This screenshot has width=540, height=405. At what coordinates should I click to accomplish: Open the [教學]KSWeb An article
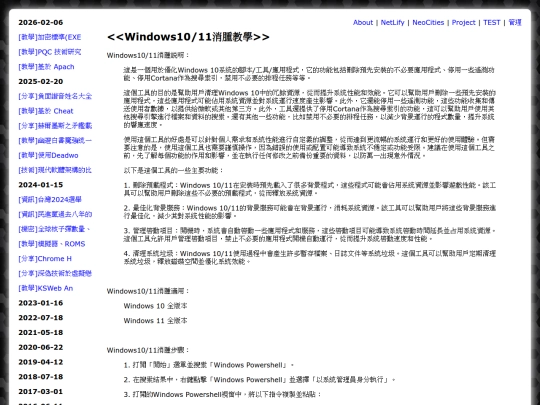(x=46, y=288)
